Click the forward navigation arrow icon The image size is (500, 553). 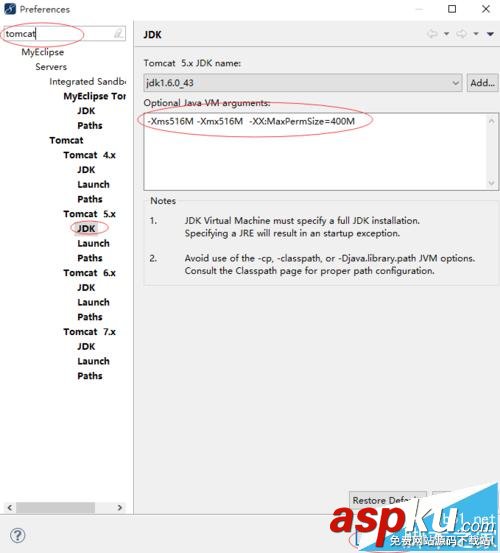tap(461, 34)
